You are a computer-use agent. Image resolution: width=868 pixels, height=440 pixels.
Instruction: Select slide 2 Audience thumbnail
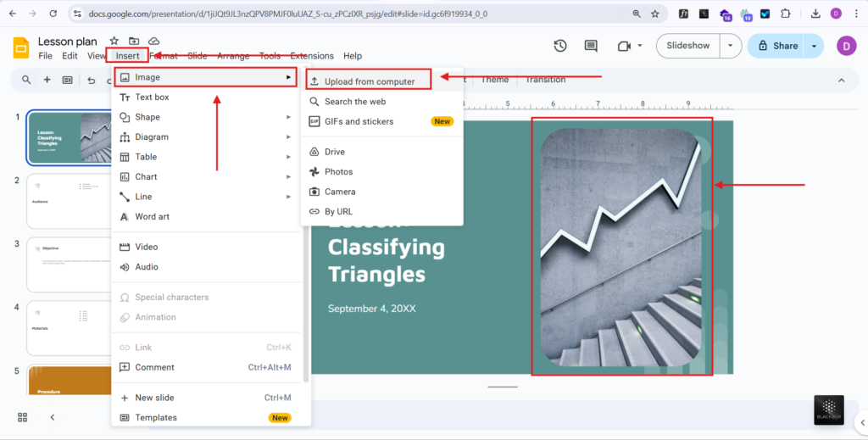[x=70, y=202]
